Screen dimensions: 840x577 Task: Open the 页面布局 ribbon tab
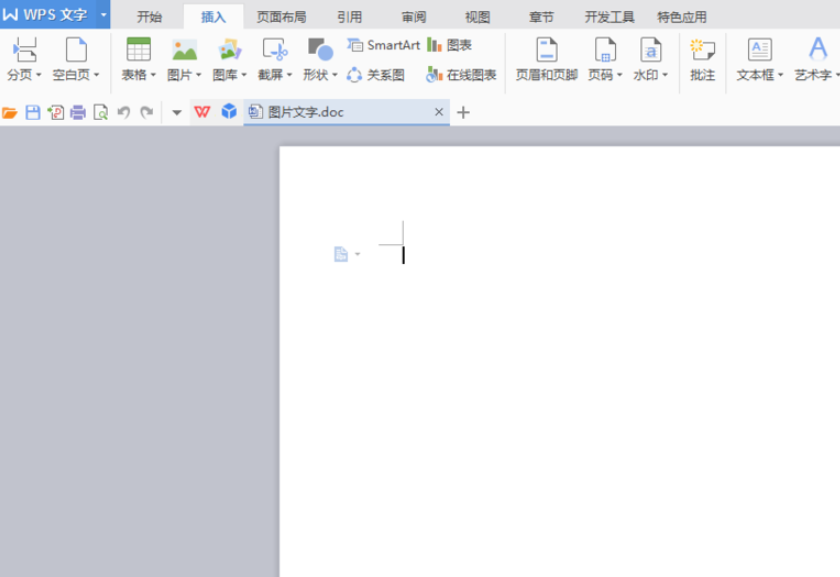tap(281, 17)
